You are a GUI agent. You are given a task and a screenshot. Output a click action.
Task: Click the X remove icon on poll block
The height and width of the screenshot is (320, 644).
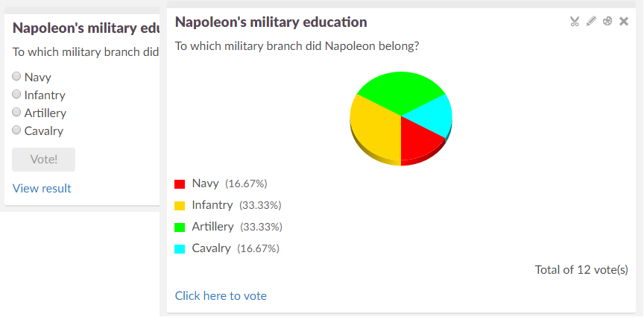[624, 22]
